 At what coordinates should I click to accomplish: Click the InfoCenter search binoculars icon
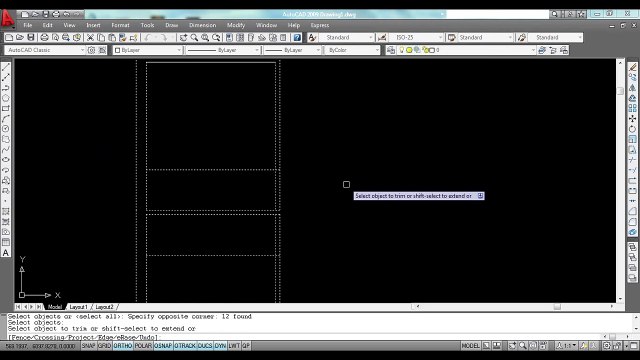554,14
